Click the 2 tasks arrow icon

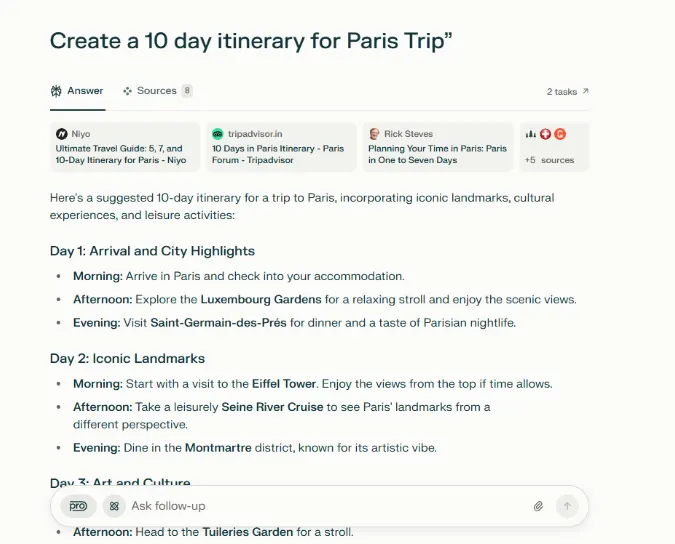click(x=585, y=92)
